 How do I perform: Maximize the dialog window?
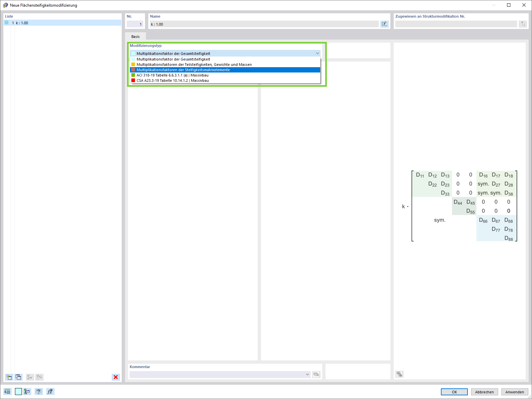point(509,5)
